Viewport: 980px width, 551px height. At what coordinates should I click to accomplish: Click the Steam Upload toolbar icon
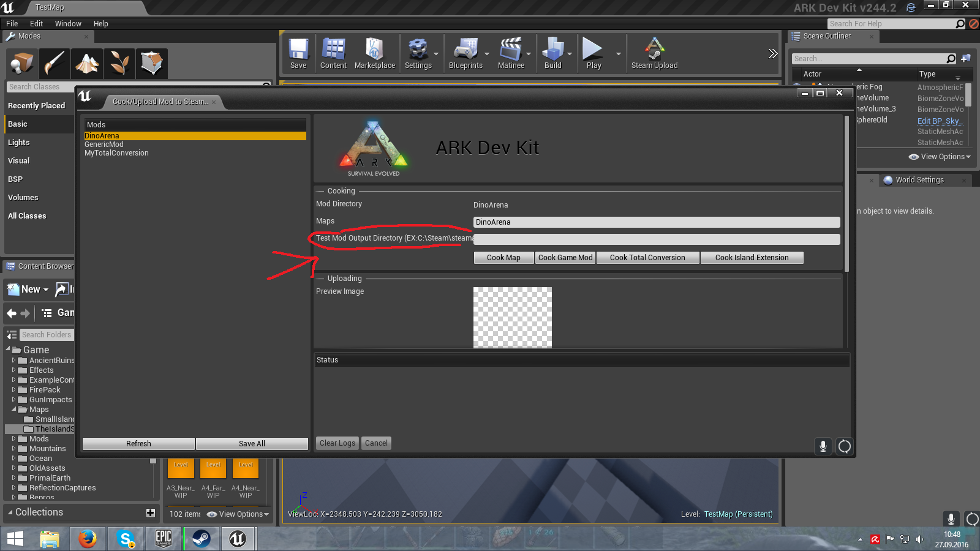pyautogui.click(x=654, y=53)
